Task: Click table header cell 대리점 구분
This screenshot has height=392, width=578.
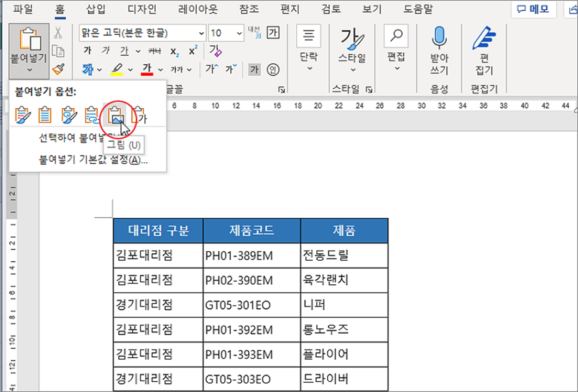Action: coord(159,231)
